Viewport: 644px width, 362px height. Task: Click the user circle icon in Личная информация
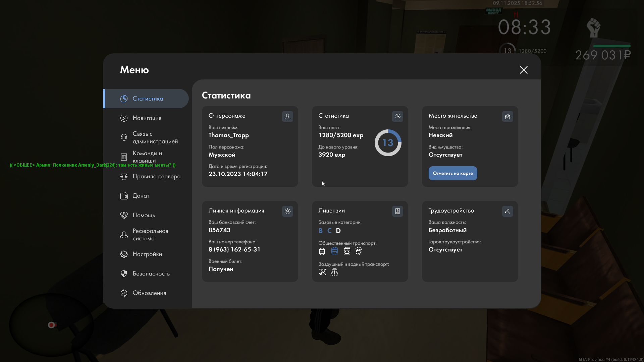[287, 211]
